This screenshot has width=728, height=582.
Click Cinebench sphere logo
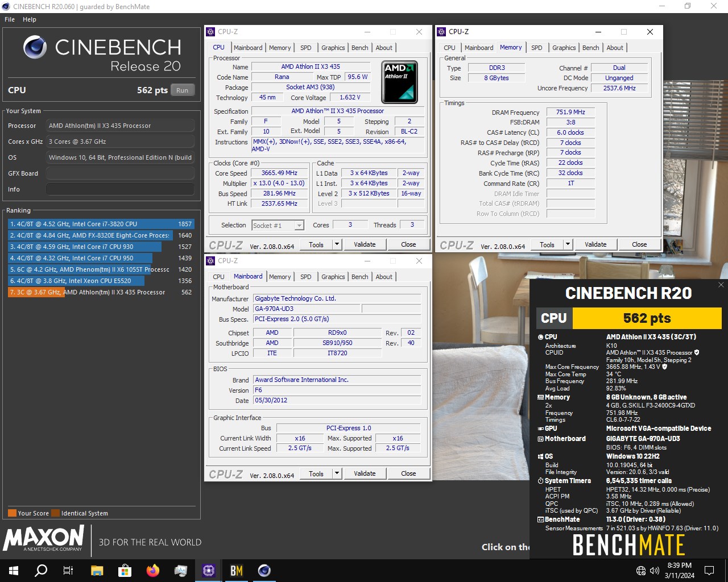35,47
